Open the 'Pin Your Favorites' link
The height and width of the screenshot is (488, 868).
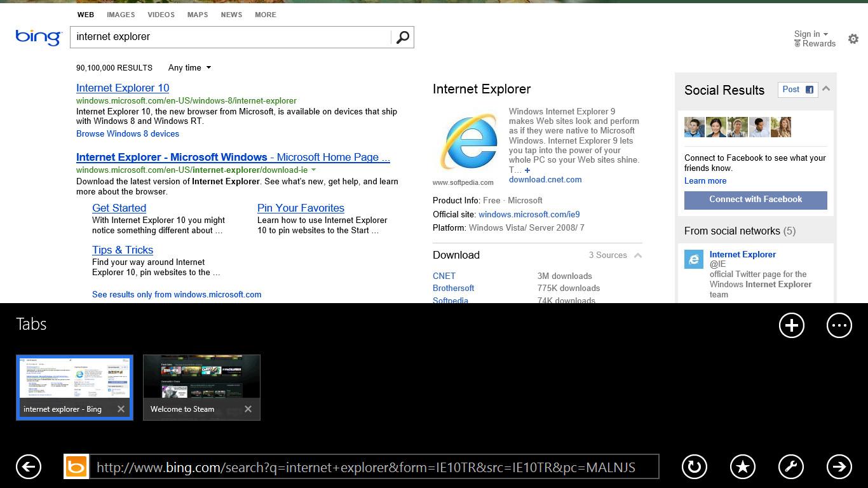tap(301, 208)
